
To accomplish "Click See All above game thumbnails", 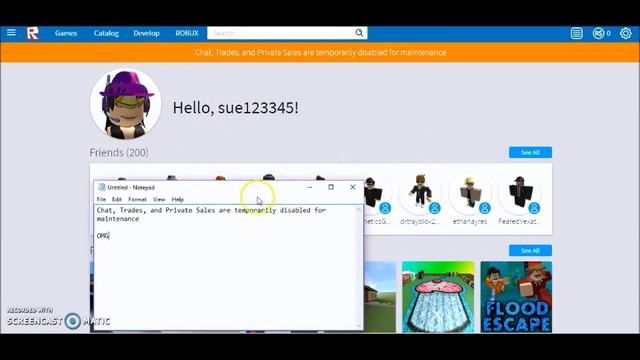I will pos(530,250).
